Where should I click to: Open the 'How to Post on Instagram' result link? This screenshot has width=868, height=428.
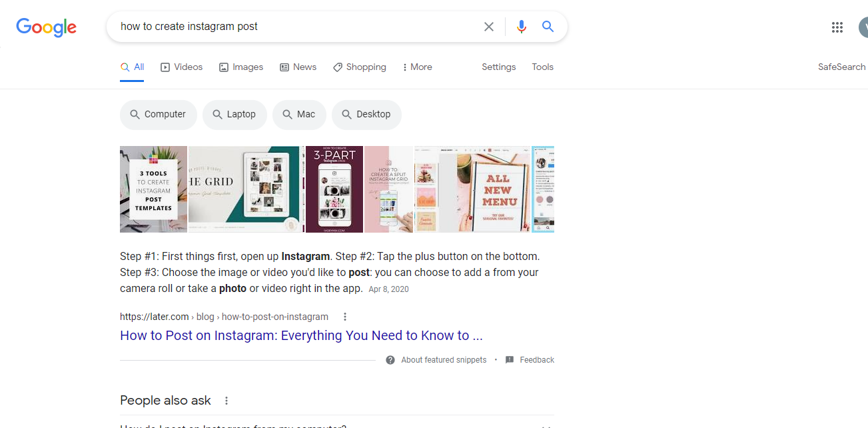pyautogui.click(x=301, y=336)
